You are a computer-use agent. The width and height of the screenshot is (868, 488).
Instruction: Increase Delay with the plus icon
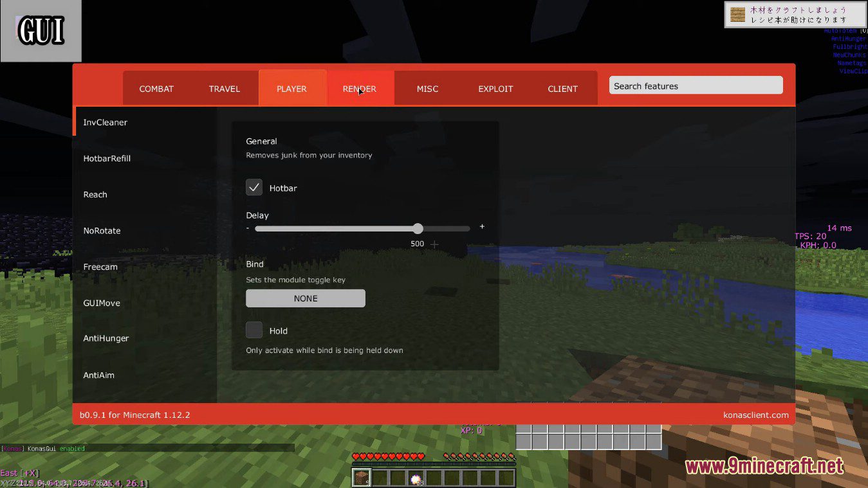(482, 227)
